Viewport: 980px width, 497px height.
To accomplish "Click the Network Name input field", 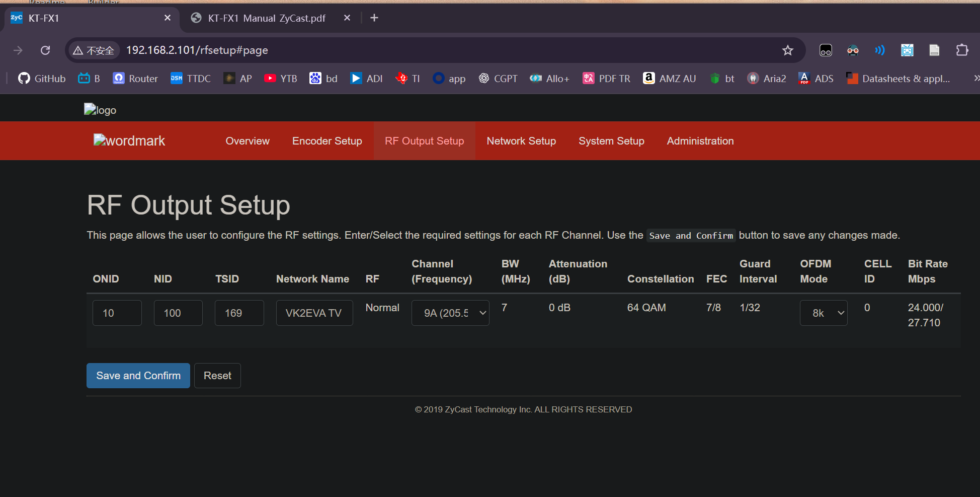I will tap(314, 313).
